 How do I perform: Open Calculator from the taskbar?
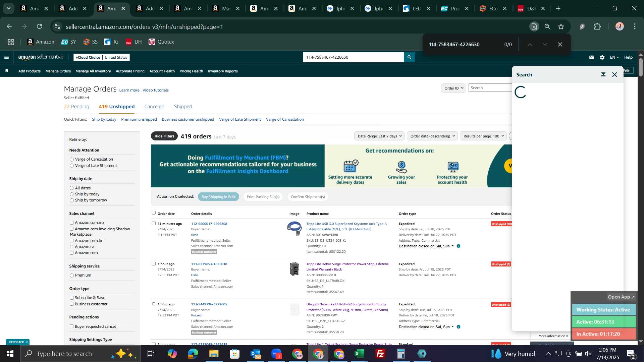[401, 354]
